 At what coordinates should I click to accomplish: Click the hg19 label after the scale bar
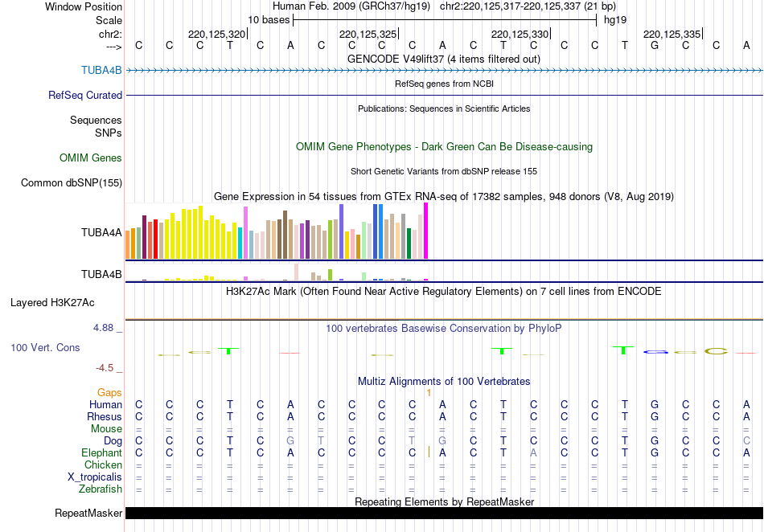pyautogui.click(x=615, y=20)
